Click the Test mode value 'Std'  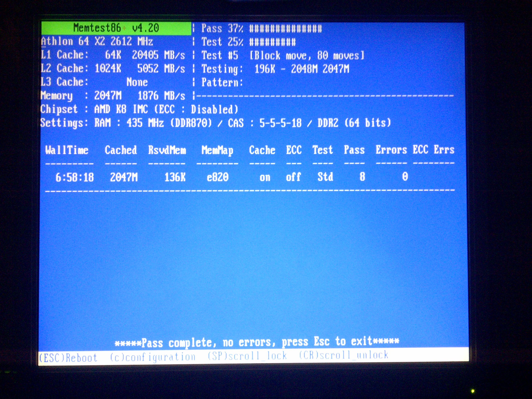pos(325,177)
